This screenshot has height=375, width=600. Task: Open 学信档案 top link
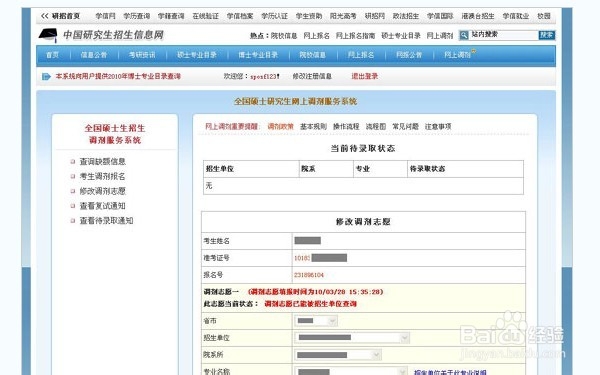tap(240, 16)
